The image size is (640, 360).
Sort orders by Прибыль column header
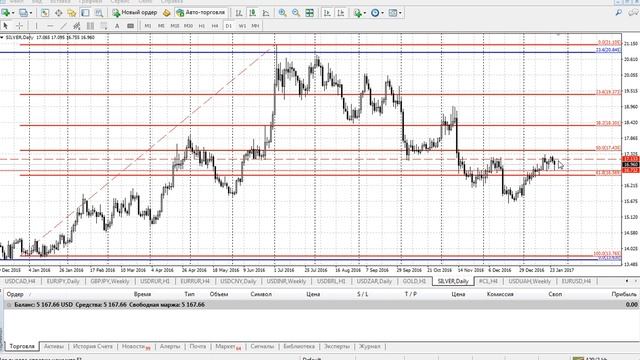pyautogui.click(x=624, y=294)
